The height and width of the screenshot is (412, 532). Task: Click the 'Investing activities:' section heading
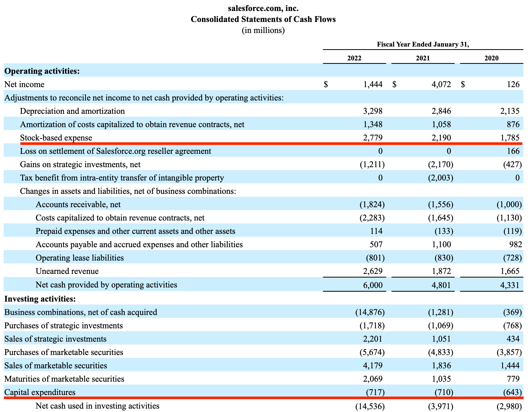40,298
